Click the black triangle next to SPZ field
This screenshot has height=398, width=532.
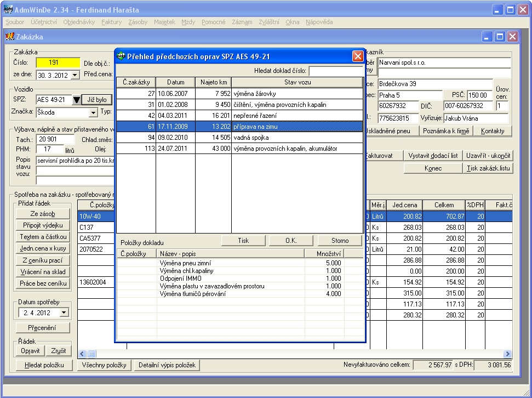tap(77, 100)
